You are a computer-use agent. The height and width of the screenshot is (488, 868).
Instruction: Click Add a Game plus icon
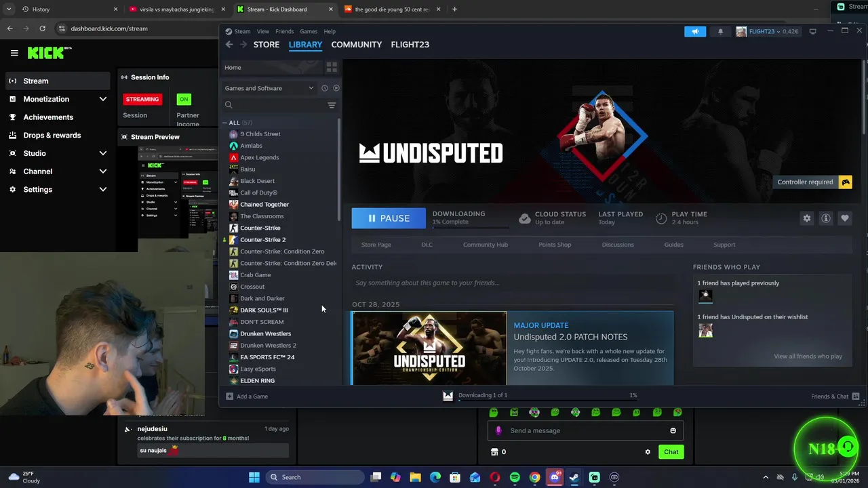click(x=229, y=396)
